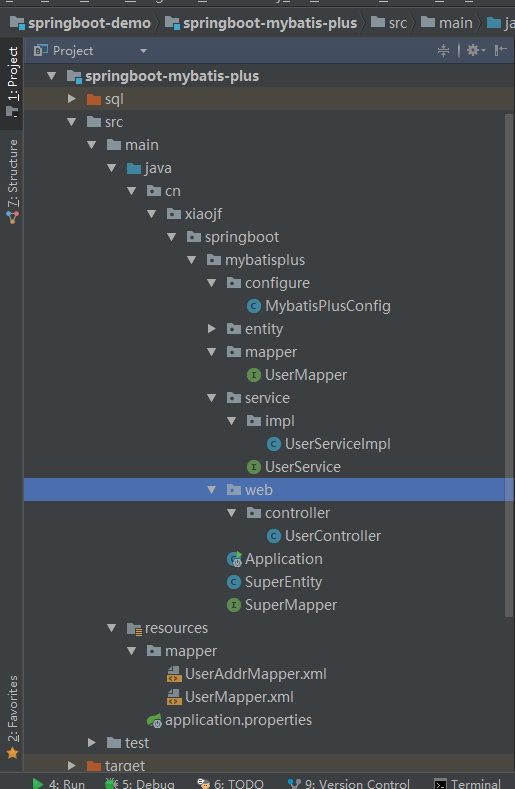515x789 pixels.
Task: Select the mybatisplus package
Action: tap(265, 260)
